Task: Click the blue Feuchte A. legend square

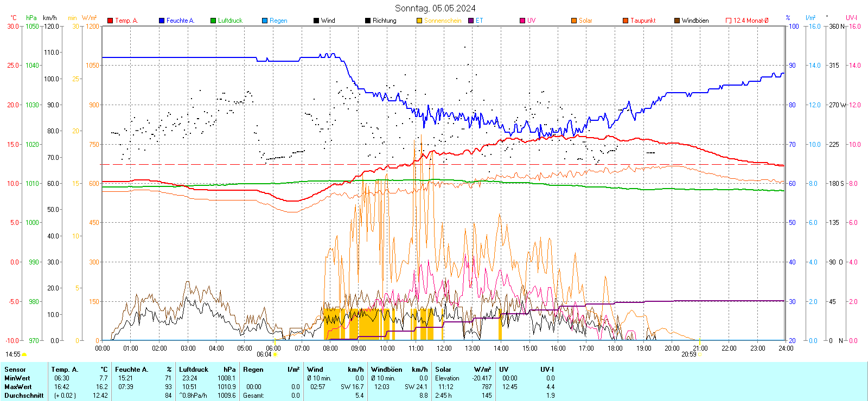Action: tap(162, 21)
